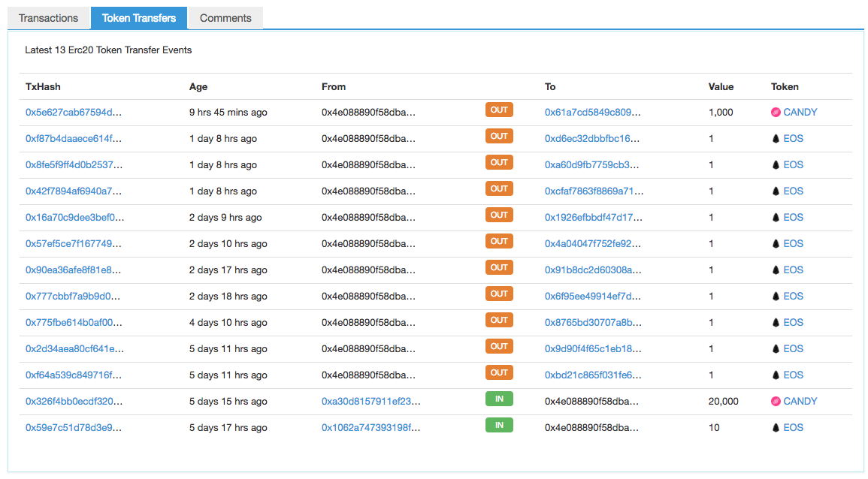Open transaction 0x326f4bb0ecdf320…
This screenshot has height=479, width=868.
74,402
